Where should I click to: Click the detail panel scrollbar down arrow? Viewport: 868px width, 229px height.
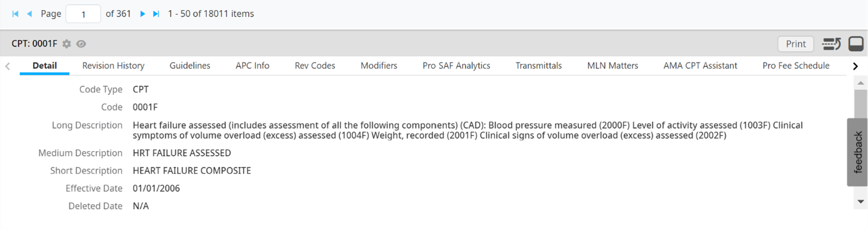[x=861, y=201]
